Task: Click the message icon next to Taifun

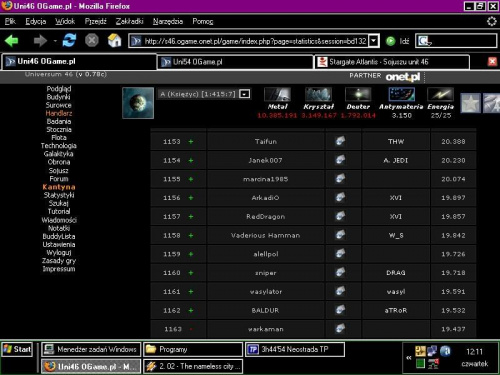Action: click(x=340, y=141)
